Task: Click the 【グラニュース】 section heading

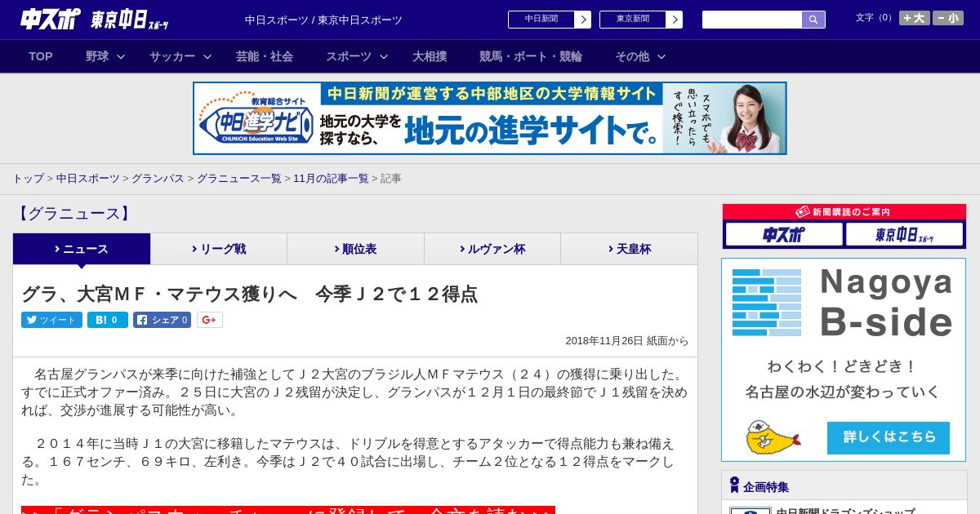Action: coord(73,214)
